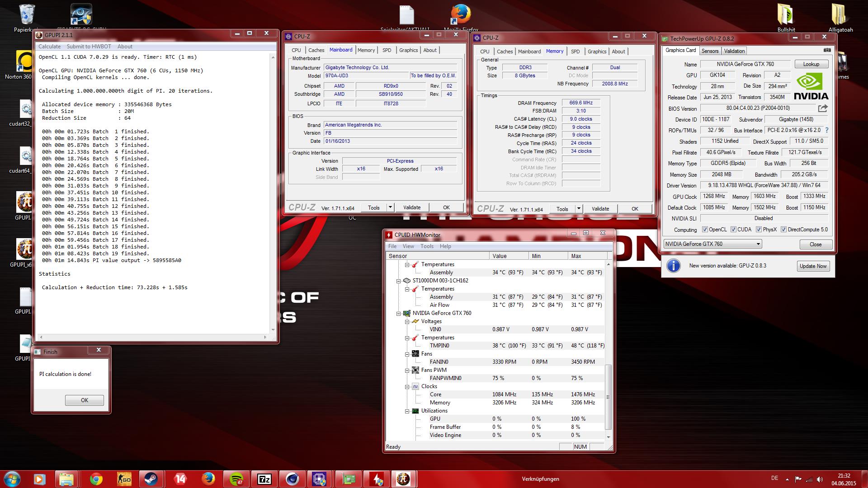This screenshot has height=488, width=868.
Task: Open the Tools dropdown arrow in CPU-Z Memory window
Action: pos(579,209)
